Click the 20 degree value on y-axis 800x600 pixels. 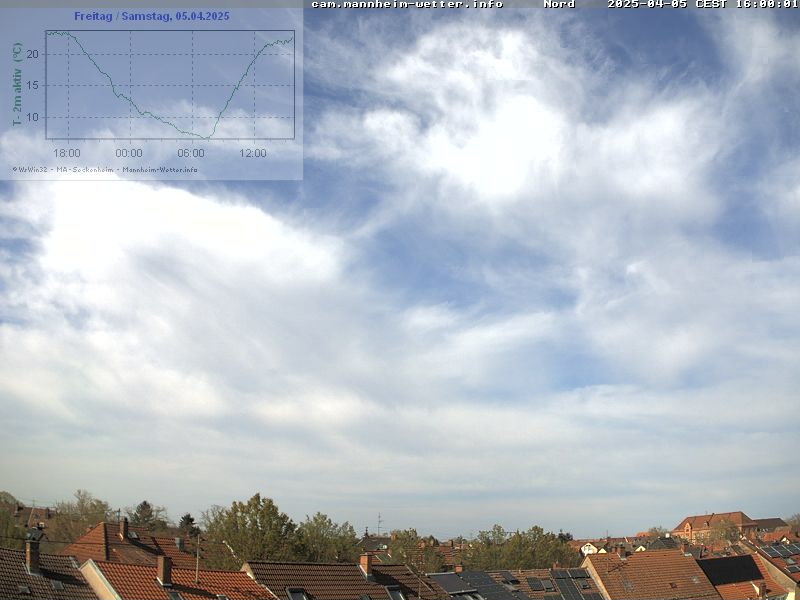pyautogui.click(x=32, y=54)
